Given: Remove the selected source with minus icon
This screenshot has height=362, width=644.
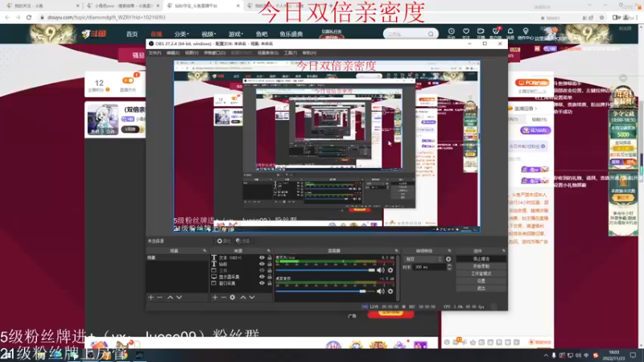Looking at the screenshot, I should [224, 297].
